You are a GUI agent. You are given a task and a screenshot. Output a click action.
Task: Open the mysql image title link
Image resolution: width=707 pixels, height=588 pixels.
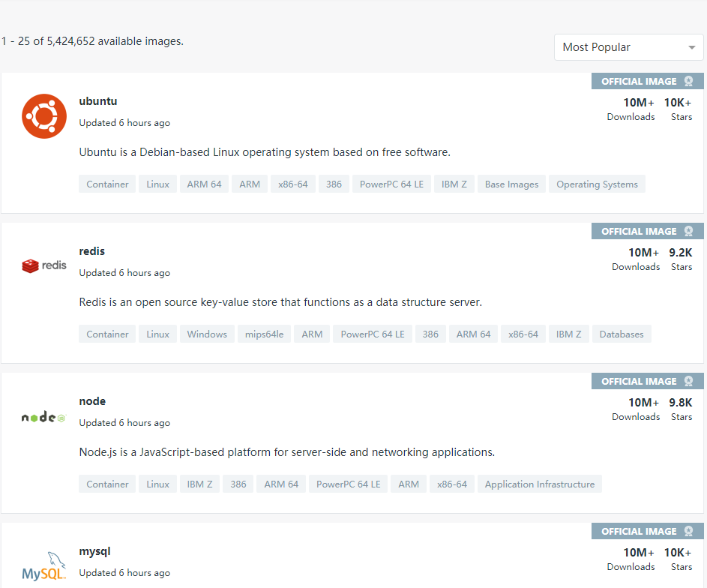95,551
